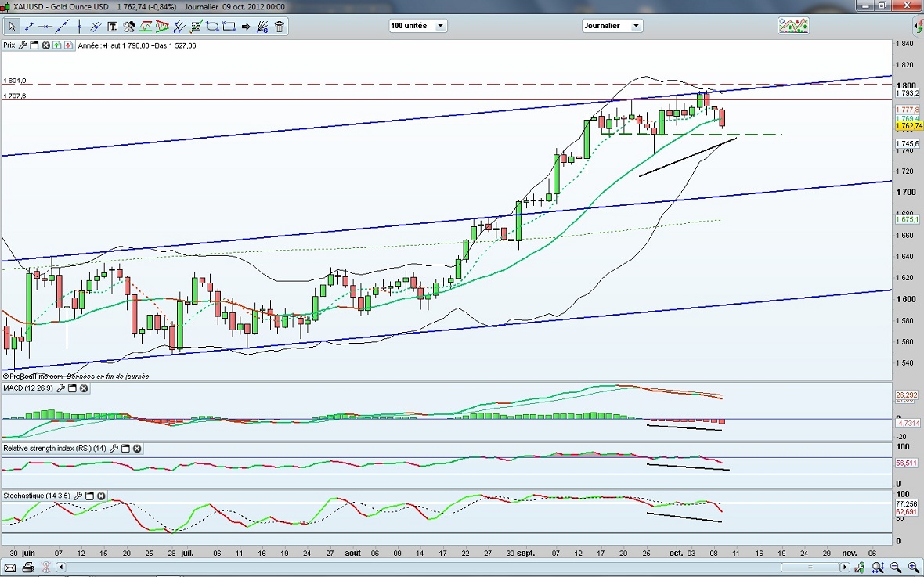Pick the text annotation tool
Image resolution: width=924 pixels, height=577 pixels.
pos(112,27)
